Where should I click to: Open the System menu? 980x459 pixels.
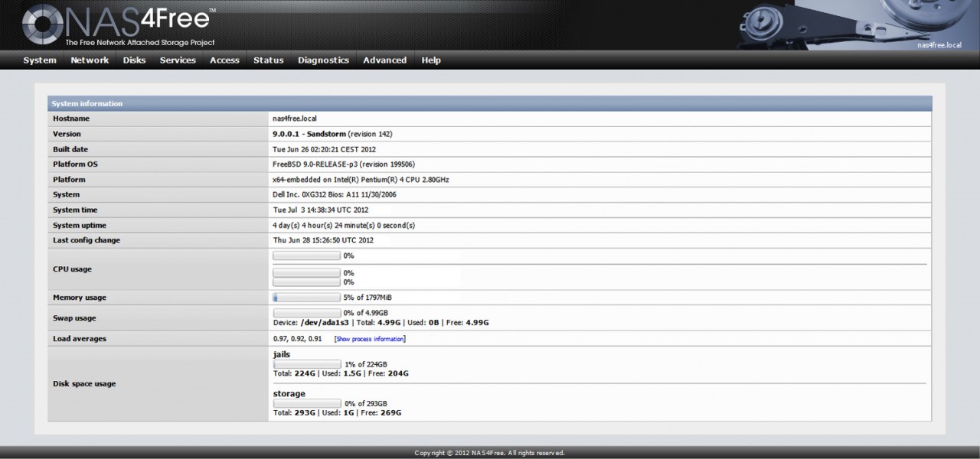[x=39, y=60]
